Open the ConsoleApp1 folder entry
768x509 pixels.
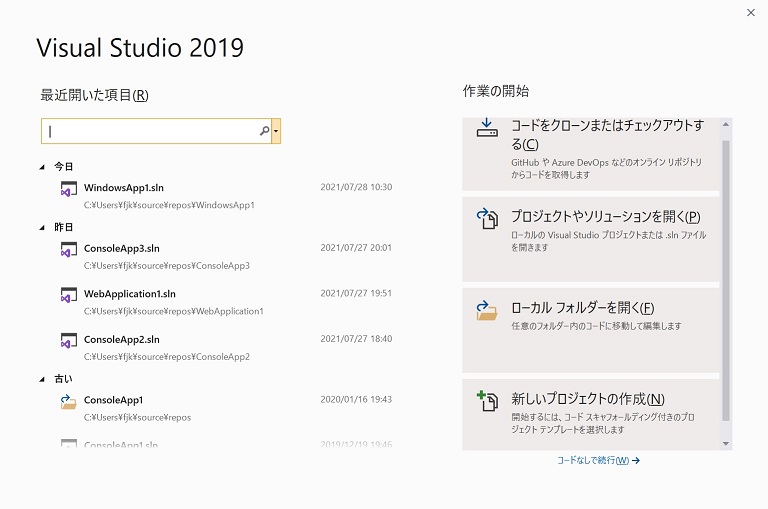(226, 408)
